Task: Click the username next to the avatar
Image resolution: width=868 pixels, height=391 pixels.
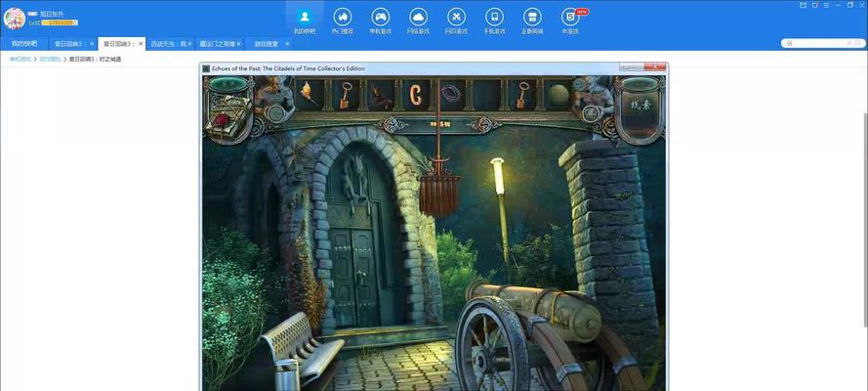Action: pos(52,14)
